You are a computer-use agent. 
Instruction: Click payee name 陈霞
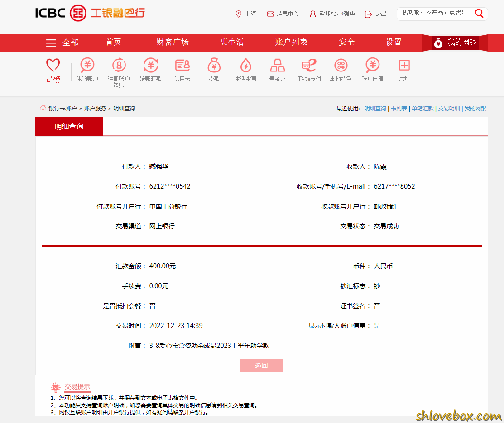coord(380,166)
